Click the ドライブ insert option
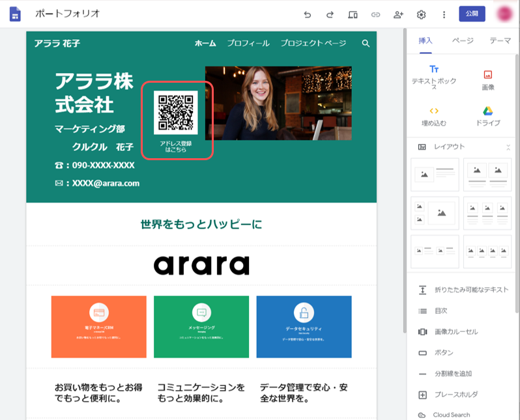This screenshot has width=520, height=420. pyautogui.click(x=488, y=117)
